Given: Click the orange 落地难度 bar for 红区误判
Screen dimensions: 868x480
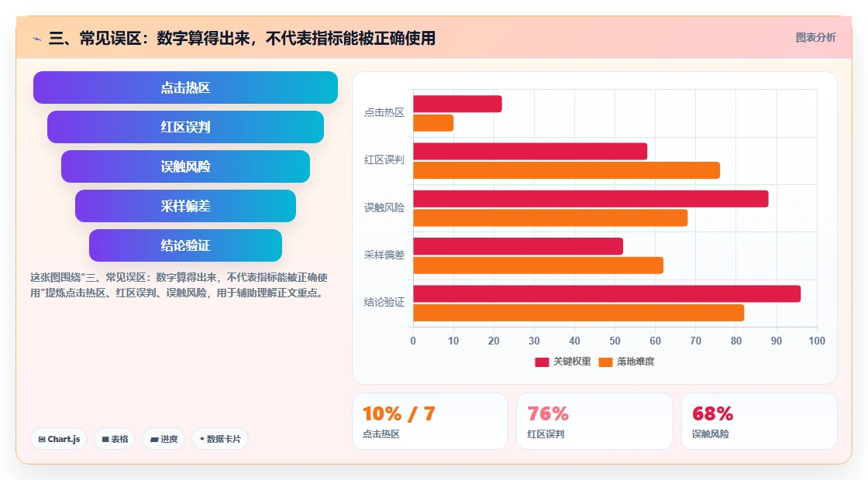Looking at the screenshot, I should [x=567, y=170].
